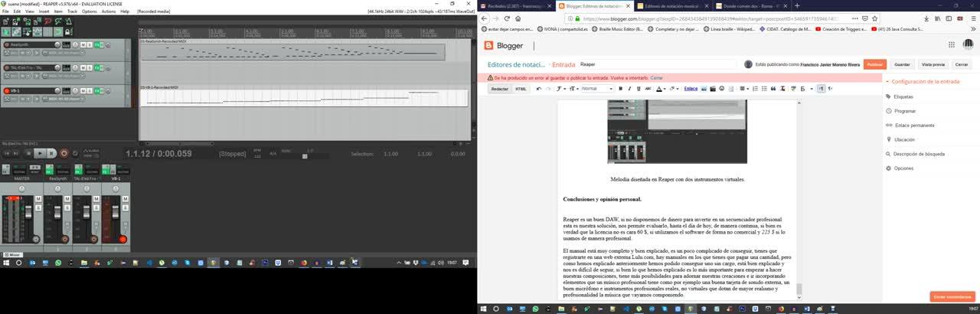Viewport: 980px width, 314px height.
Task: Open REAPER File menu
Action: (6, 11)
